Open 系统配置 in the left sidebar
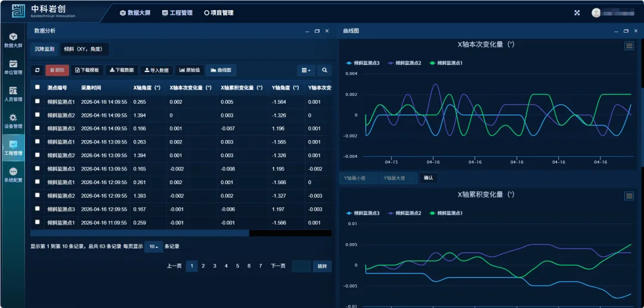The height and width of the screenshot is (308, 644). (13, 175)
